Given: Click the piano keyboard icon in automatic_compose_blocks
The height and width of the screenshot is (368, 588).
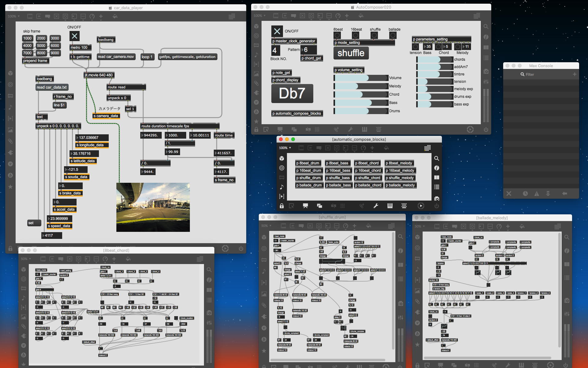Looking at the screenshot, I should click(390, 206).
